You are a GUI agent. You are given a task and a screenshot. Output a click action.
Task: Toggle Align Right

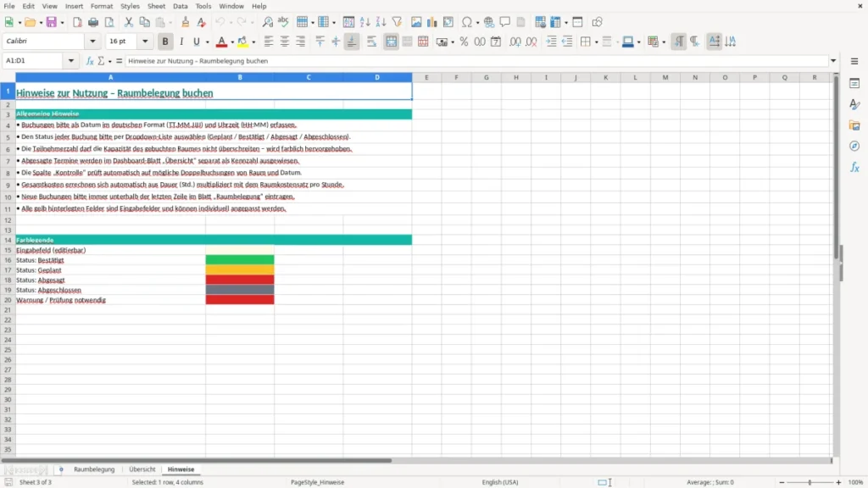(301, 42)
